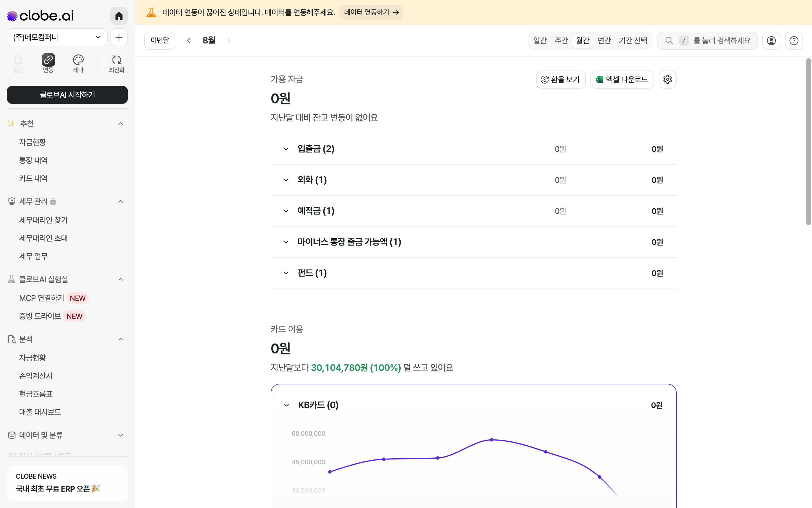The image size is (812, 508).
Task: Expand the 데이터 및 분류 section
Action: click(121, 435)
